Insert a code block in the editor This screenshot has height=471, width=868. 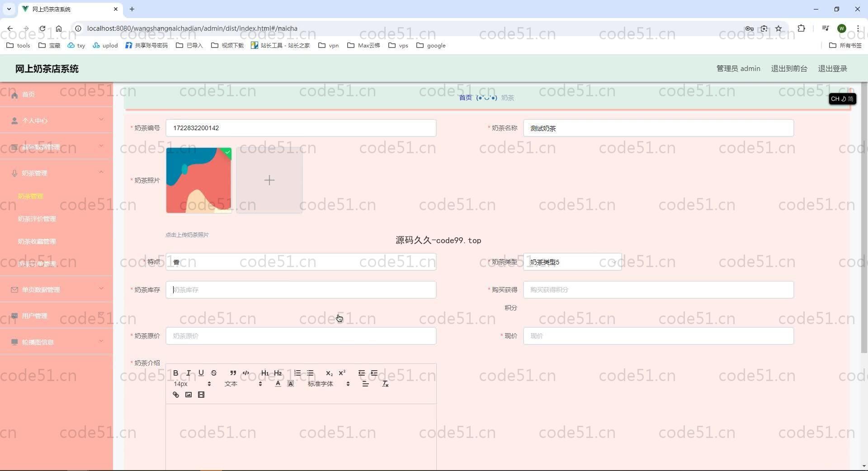(245, 373)
